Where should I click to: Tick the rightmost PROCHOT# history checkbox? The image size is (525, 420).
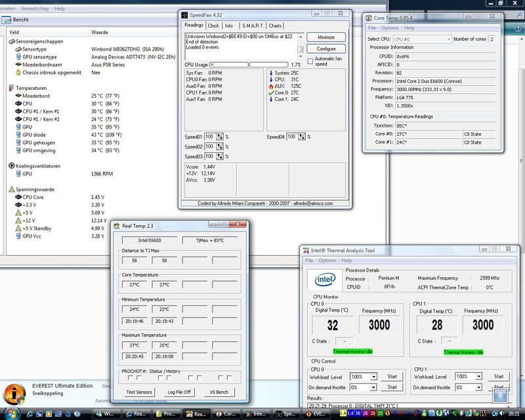point(229,378)
